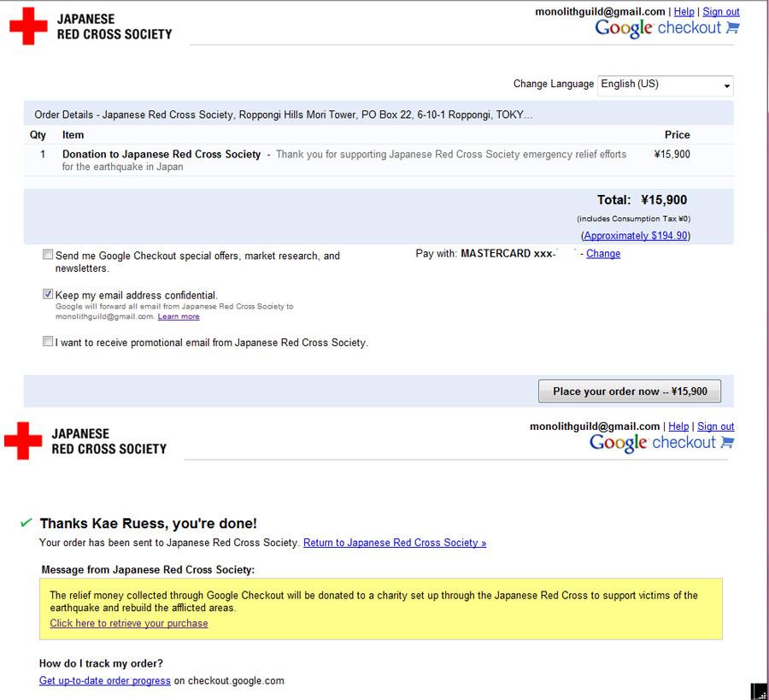
Task: Get up-to-date order progress link
Action: (x=105, y=681)
